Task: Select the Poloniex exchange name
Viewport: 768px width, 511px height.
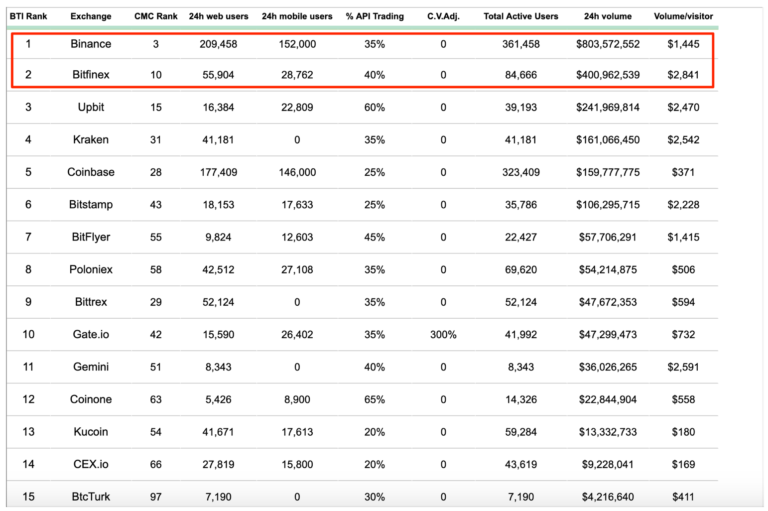Action: tap(91, 269)
